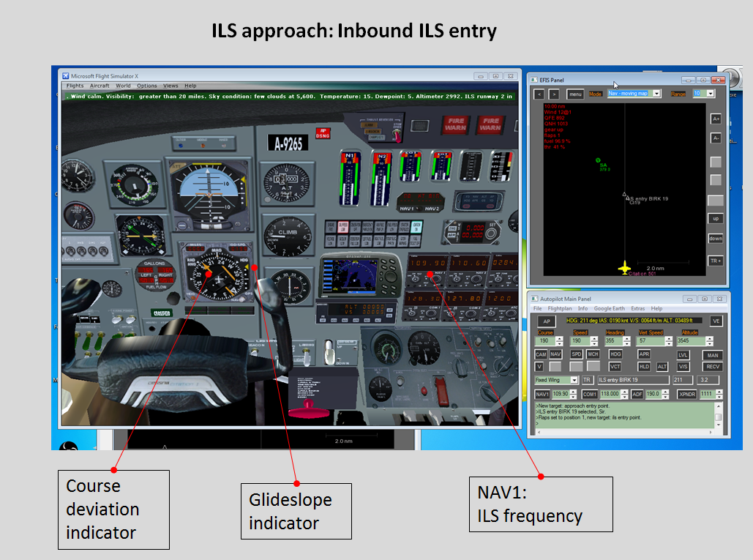Click the up button in EFIS Panel
The height and width of the screenshot is (560, 753).
[x=716, y=219]
